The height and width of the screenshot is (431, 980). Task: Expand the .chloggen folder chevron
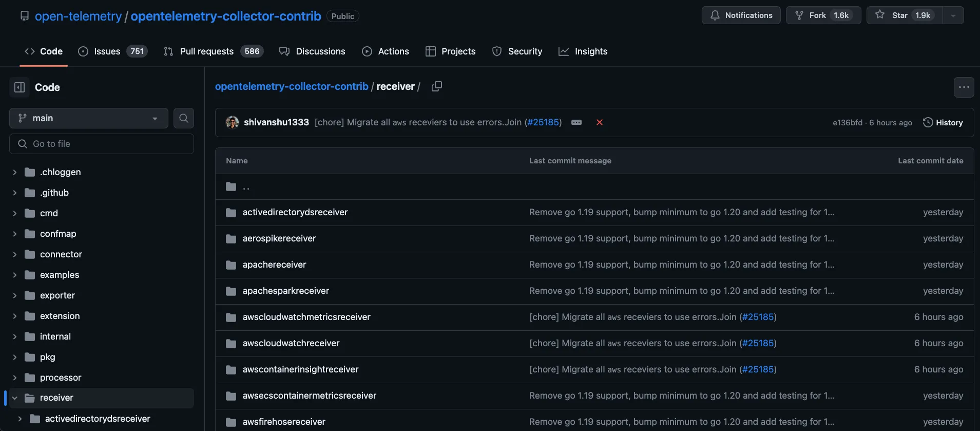click(x=15, y=172)
